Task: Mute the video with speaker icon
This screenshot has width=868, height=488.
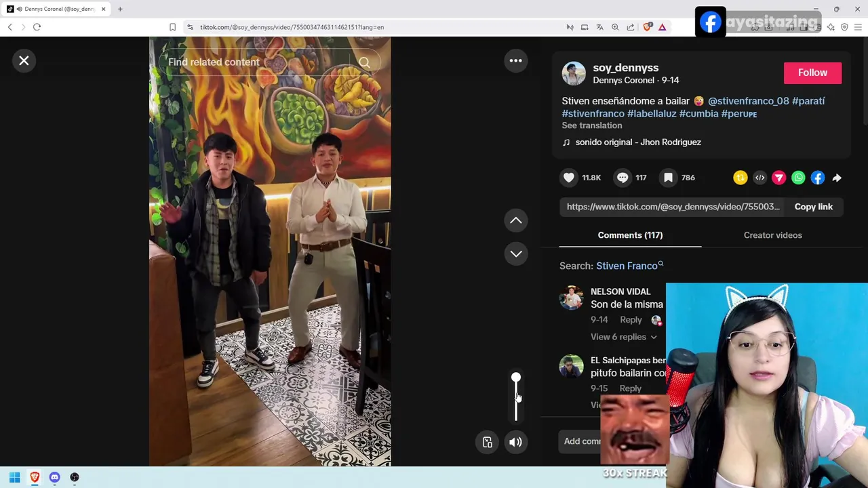Action: (515, 442)
